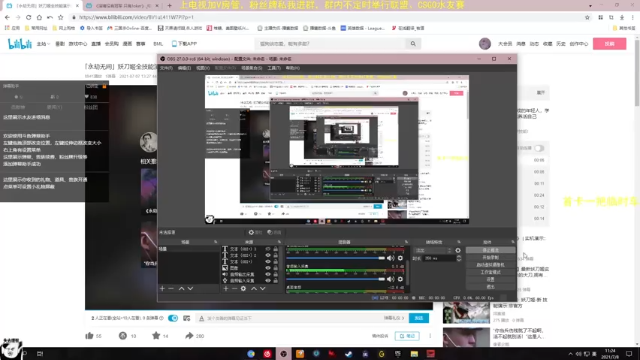
Task: Add a new source with plus icon
Action: tap(226, 289)
